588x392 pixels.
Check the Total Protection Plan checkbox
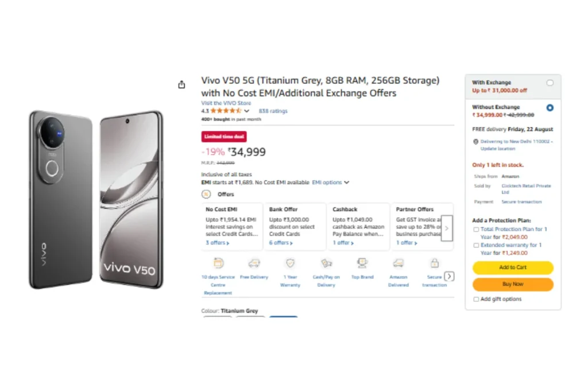point(476,230)
